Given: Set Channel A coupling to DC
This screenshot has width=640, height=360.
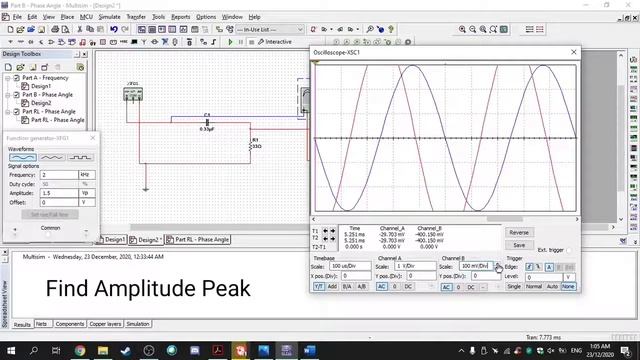Looking at the screenshot, I should point(408,287).
